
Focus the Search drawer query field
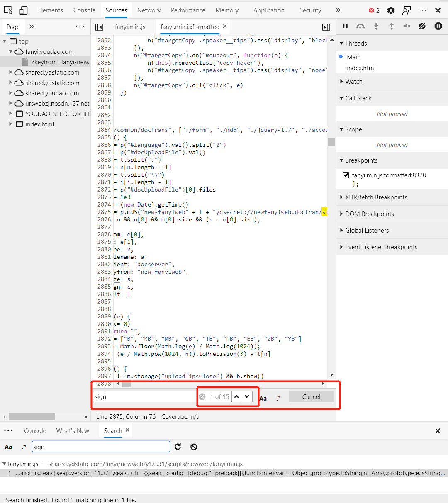(101, 447)
